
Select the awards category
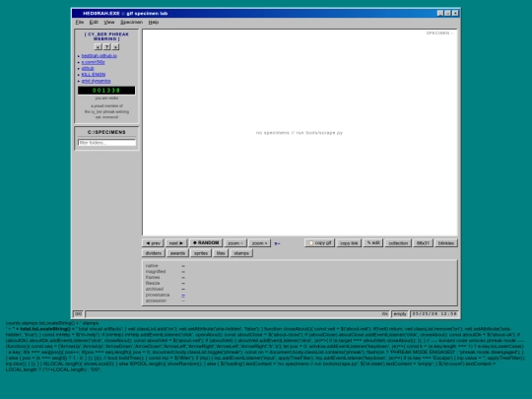[x=177, y=253]
